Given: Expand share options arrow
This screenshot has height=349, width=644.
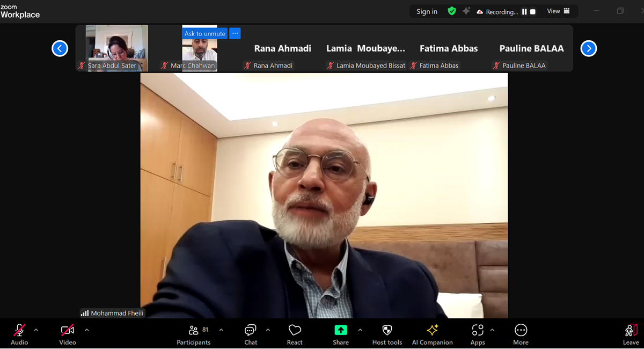Looking at the screenshot, I should coord(360,330).
